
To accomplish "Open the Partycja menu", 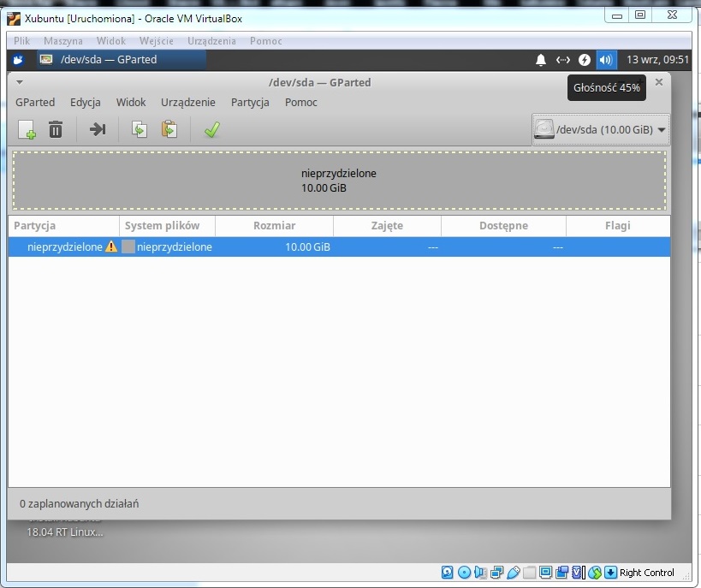I will [250, 103].
